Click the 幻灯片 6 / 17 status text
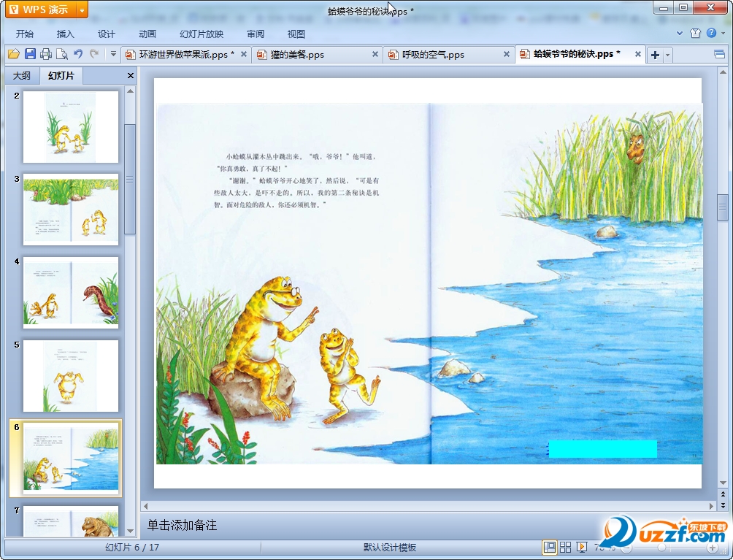 (132, 548)
